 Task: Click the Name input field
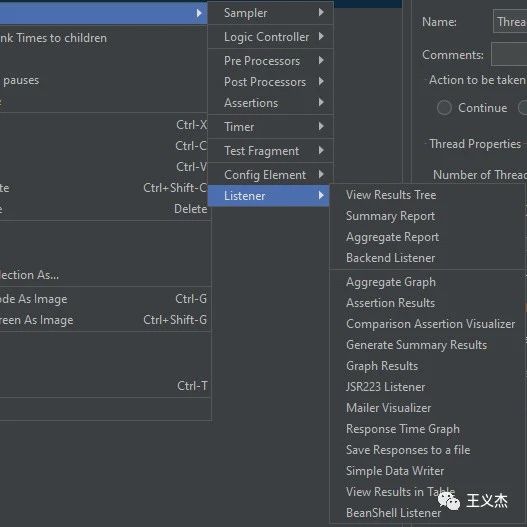coord(510,22)
